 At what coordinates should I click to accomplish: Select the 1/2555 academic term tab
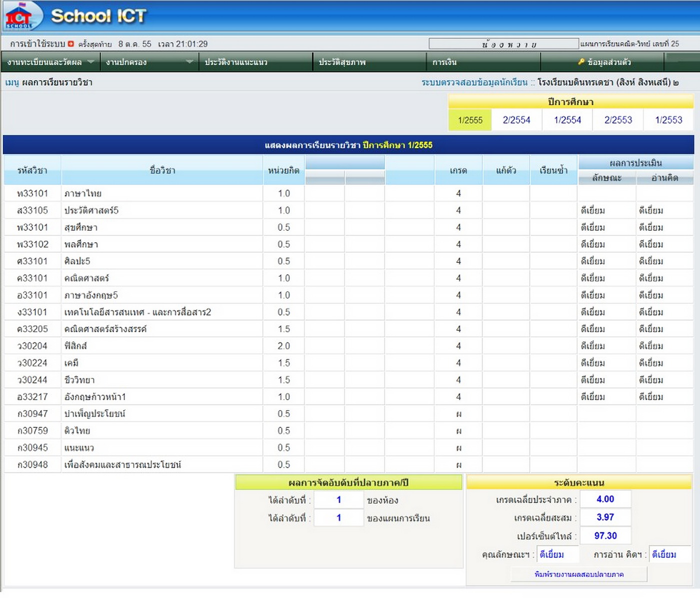(x=470, y=120)
